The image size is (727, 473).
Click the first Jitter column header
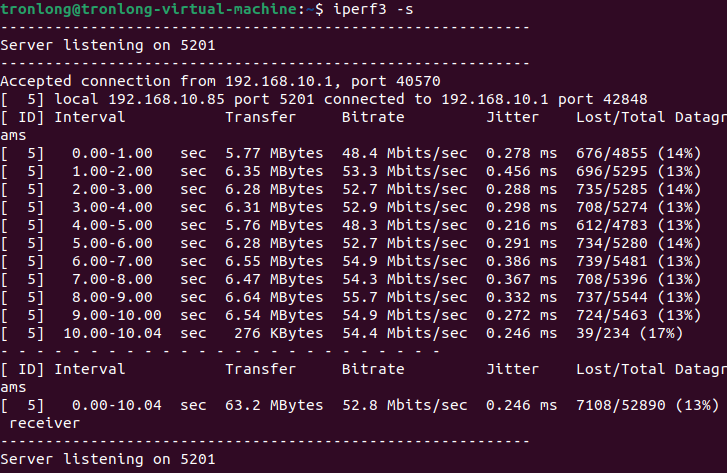pos(512,117)
